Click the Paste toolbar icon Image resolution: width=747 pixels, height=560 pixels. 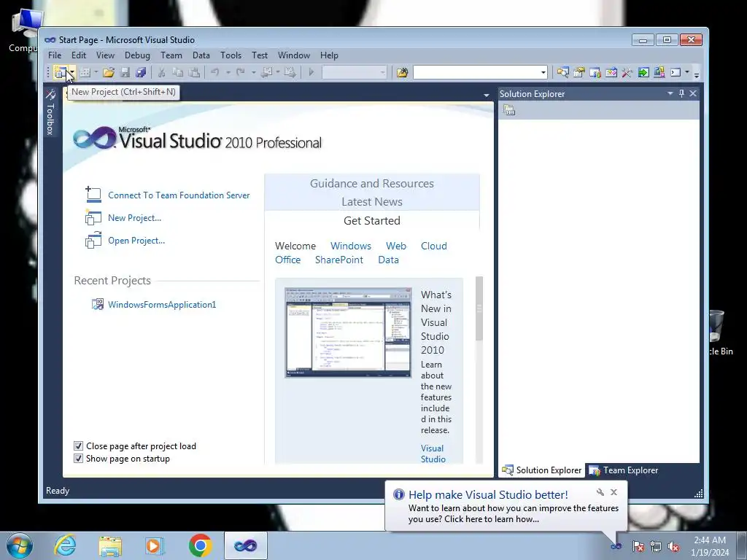pyautogui.click(x=194, y=72)
